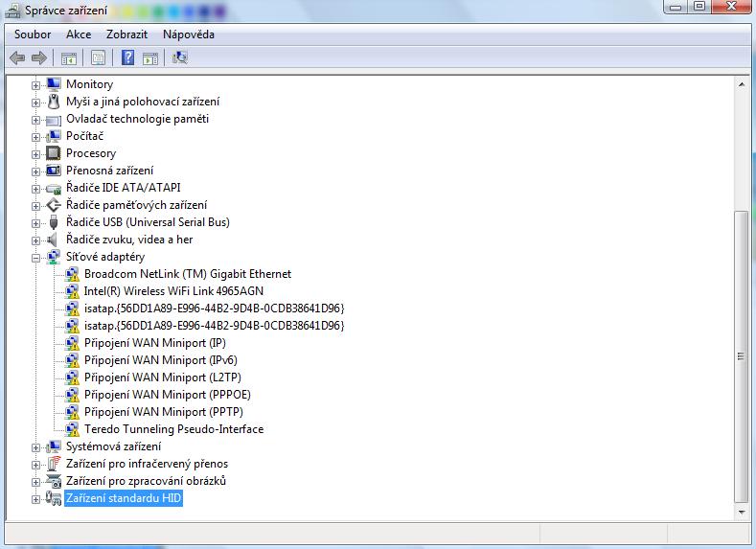
Task: Select Broadcom NetLink Gigabit Ethernet adapter
Action: click(x=187, y=274)
